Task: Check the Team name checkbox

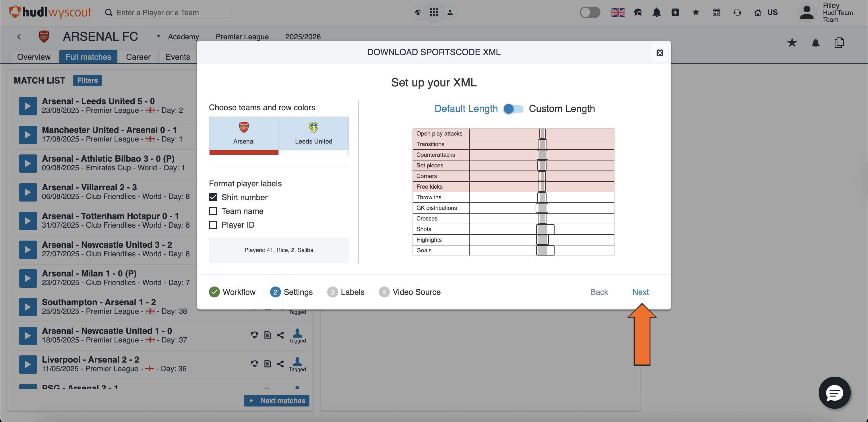Action: click(213, 211)
